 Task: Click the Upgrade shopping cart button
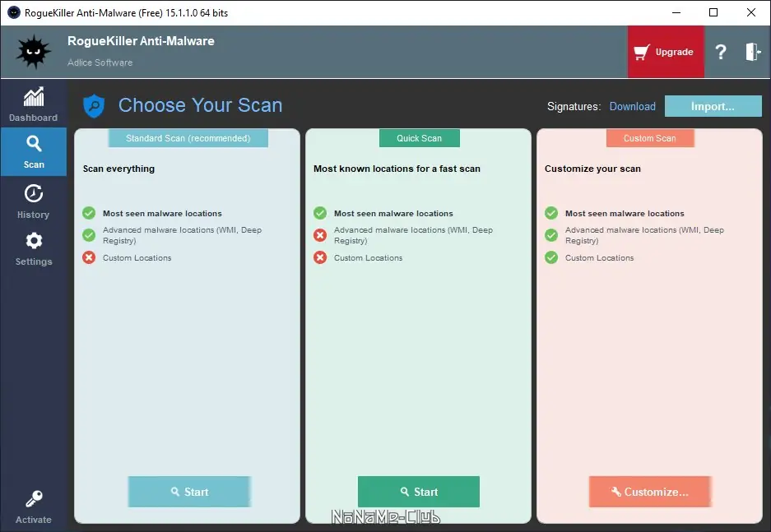click(x=666, y=52)
